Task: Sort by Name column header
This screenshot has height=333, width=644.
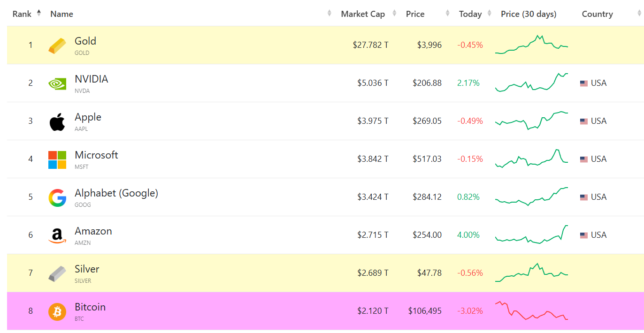Action: click(x=61, y=14)
